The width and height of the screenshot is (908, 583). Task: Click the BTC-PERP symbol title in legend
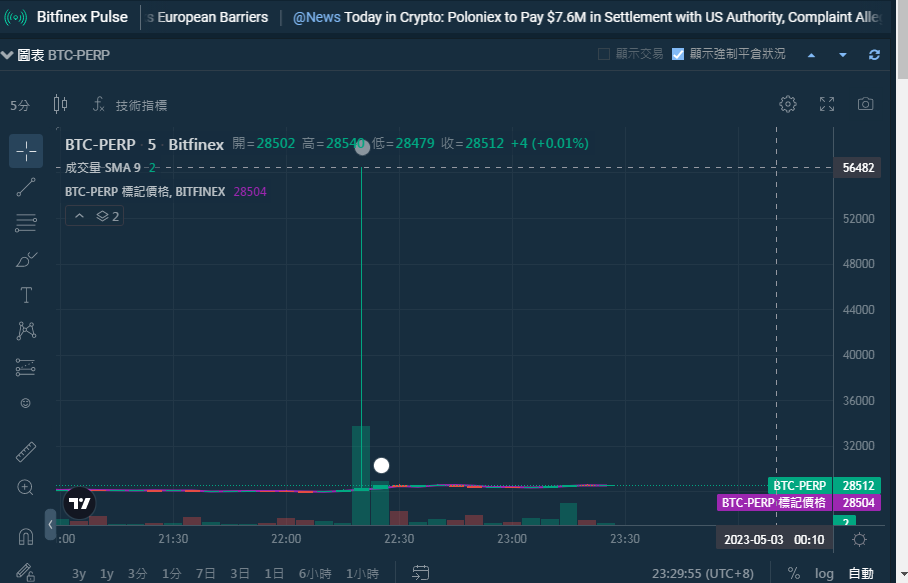100,144
